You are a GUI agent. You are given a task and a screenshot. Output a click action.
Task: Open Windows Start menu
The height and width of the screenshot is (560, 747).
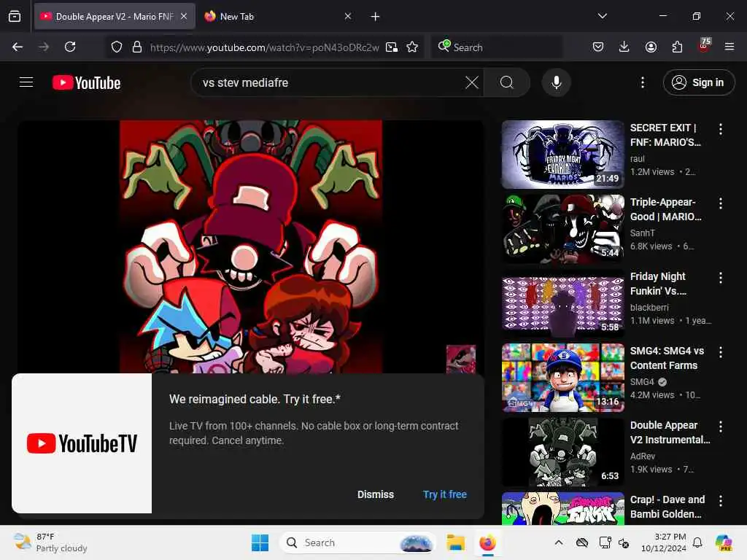point(260,542)
